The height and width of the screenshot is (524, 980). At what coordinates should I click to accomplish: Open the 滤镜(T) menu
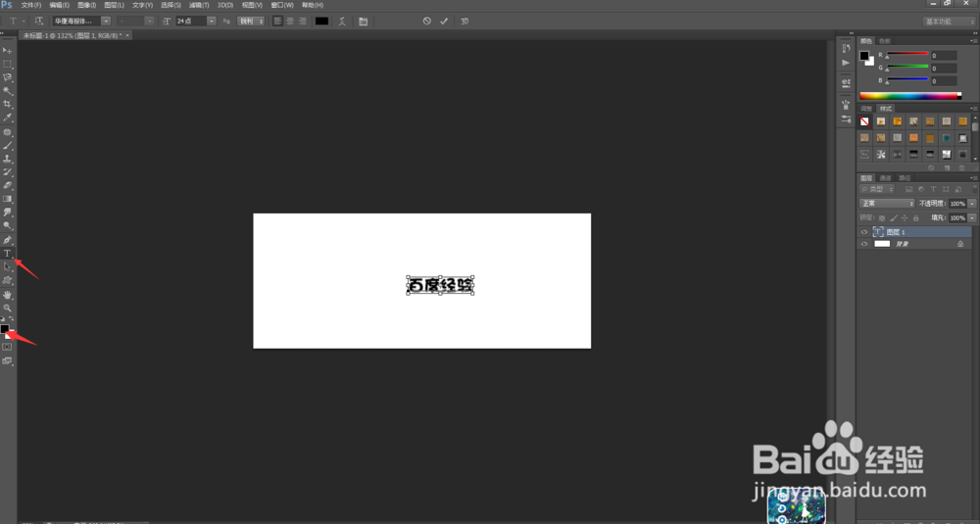point(199,5)
